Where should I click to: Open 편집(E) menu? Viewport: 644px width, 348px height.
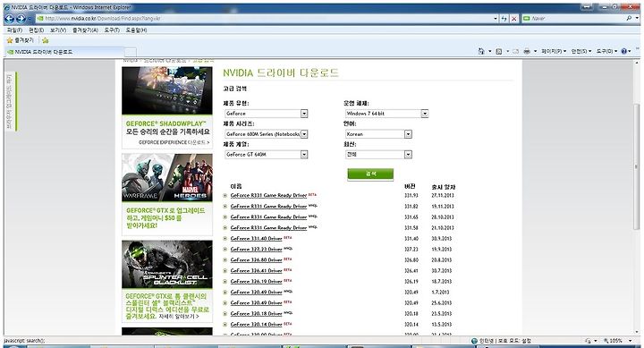36,30
